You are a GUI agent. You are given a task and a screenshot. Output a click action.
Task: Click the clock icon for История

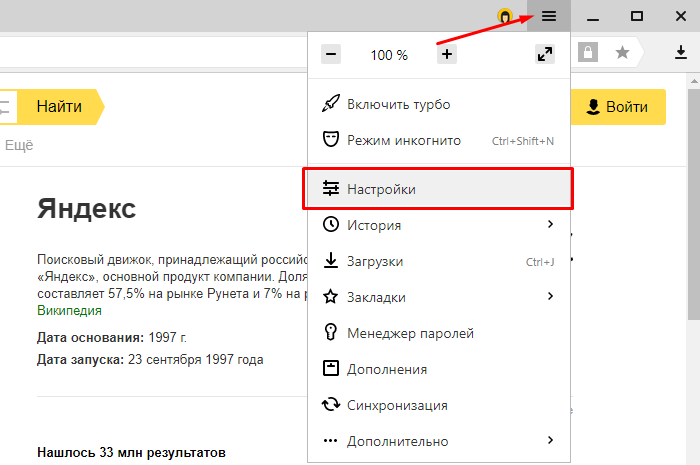coord(331,224)
